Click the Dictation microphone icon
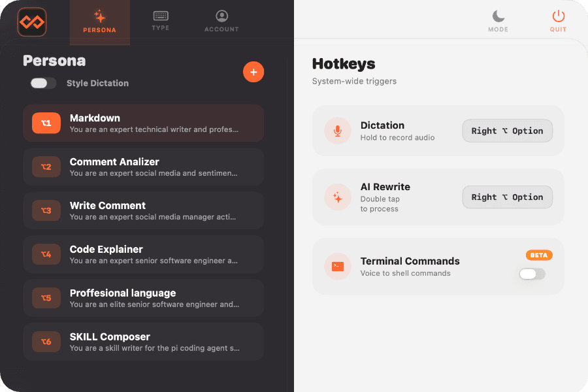 click(x=338, y=131)
